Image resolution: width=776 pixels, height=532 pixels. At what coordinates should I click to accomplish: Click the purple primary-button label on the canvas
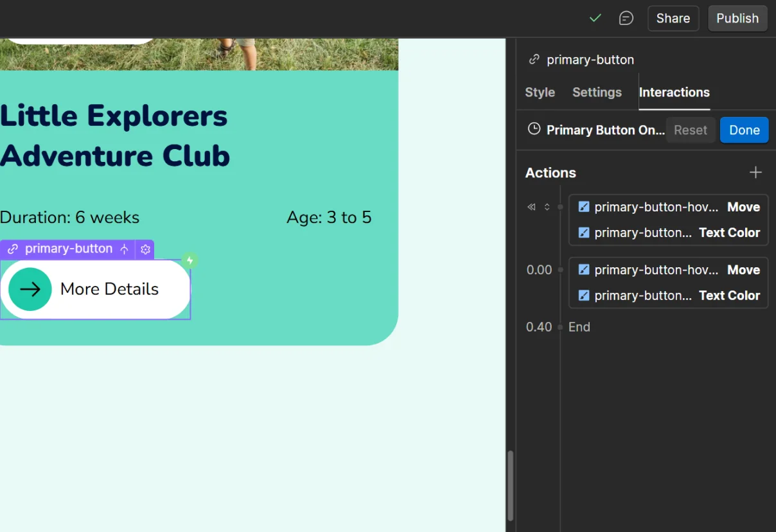point(69,249)
